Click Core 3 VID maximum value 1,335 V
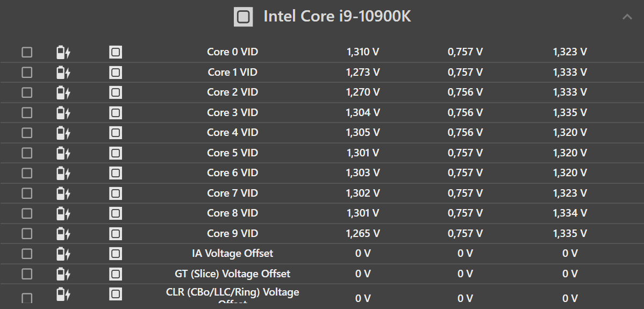Viewport: 644px width, 309px height. click(570, 112)
